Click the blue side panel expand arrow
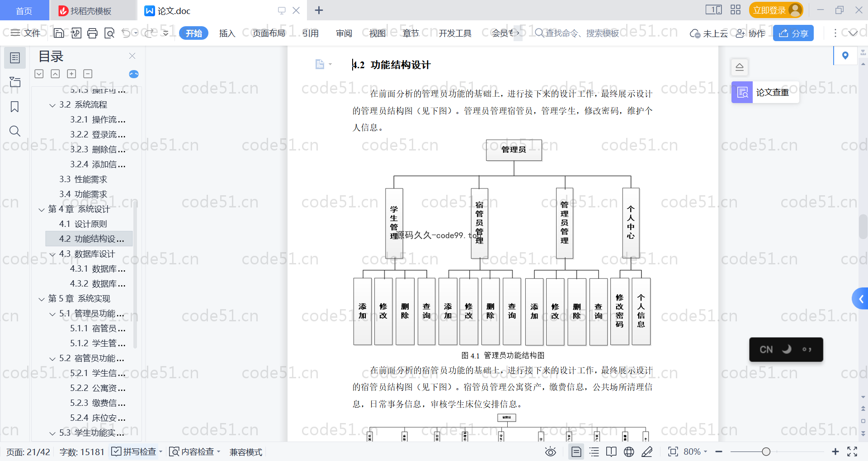This screenshot has height=461, width=868. pos(860,299)
